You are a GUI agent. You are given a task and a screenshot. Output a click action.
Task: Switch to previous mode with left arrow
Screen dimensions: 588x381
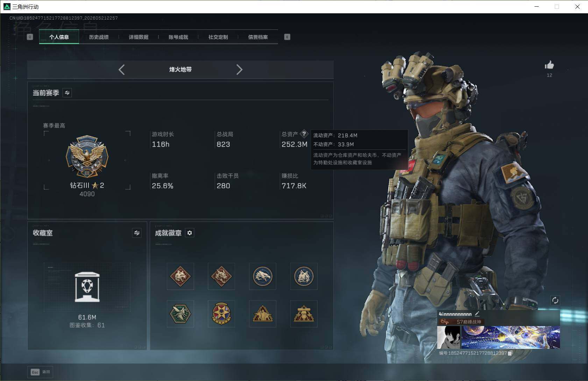pos(121,70)
